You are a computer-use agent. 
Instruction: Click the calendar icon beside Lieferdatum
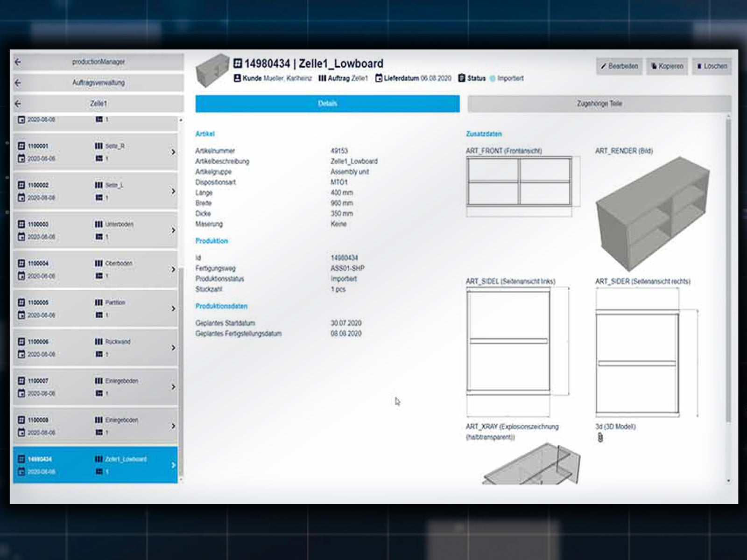pyautogui.click(x=379, y=78)
